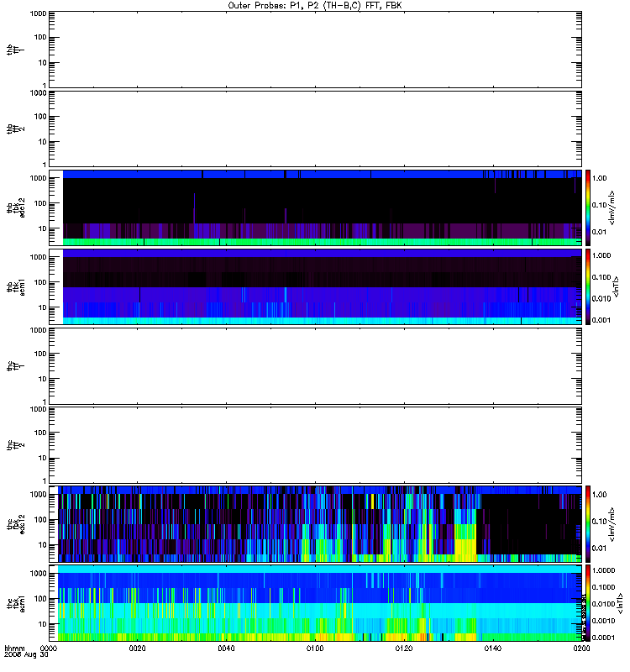Click the thb fbk edc12 color bar

(x=588, y=207)
